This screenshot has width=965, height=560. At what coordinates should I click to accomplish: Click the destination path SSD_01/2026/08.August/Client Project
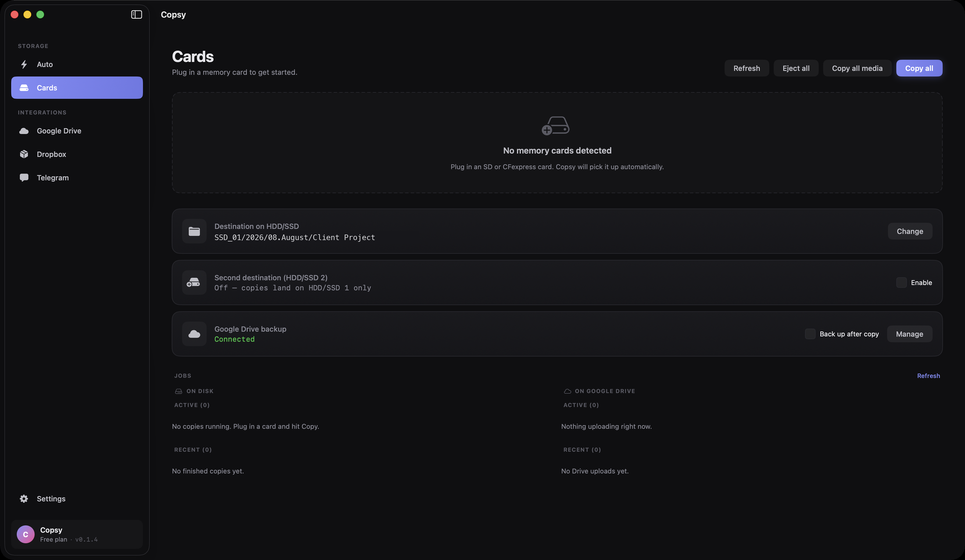(x=294, y=237)
